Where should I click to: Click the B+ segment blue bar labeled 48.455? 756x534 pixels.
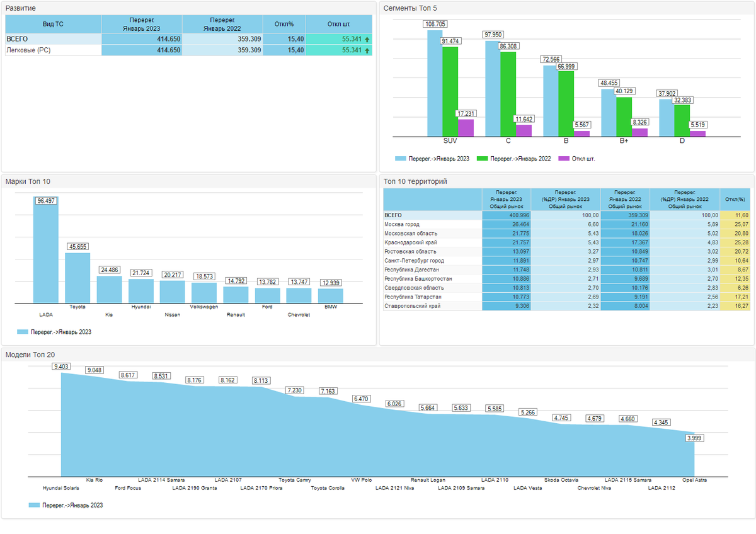coord(608,113)
